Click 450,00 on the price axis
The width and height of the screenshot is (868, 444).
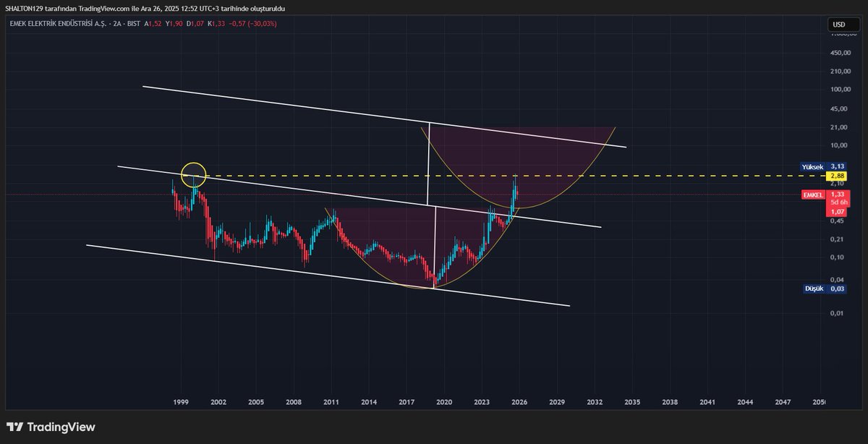841,53
